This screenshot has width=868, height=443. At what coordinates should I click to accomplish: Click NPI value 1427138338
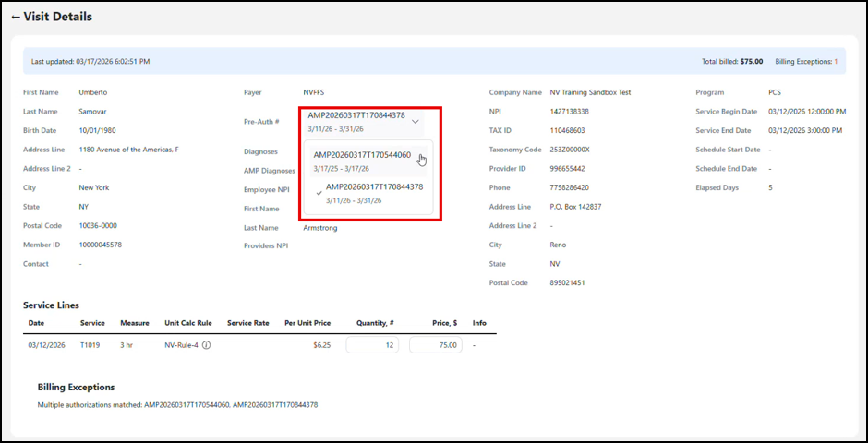[x=570, y=111]
